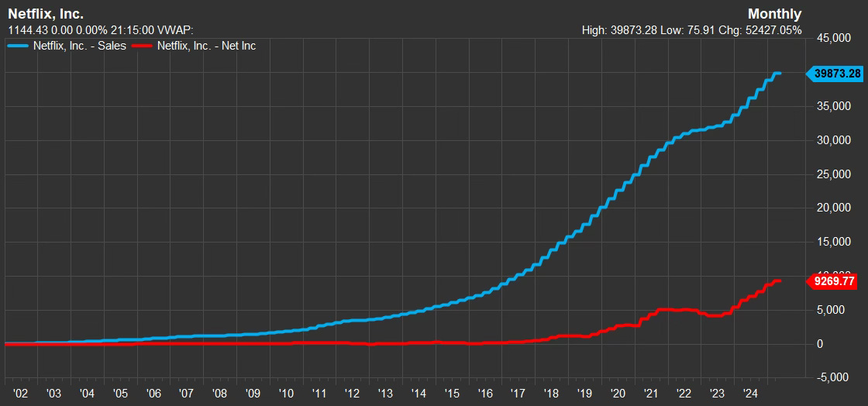
Task: Click the '10 year marker
Action: pos(286,394)
